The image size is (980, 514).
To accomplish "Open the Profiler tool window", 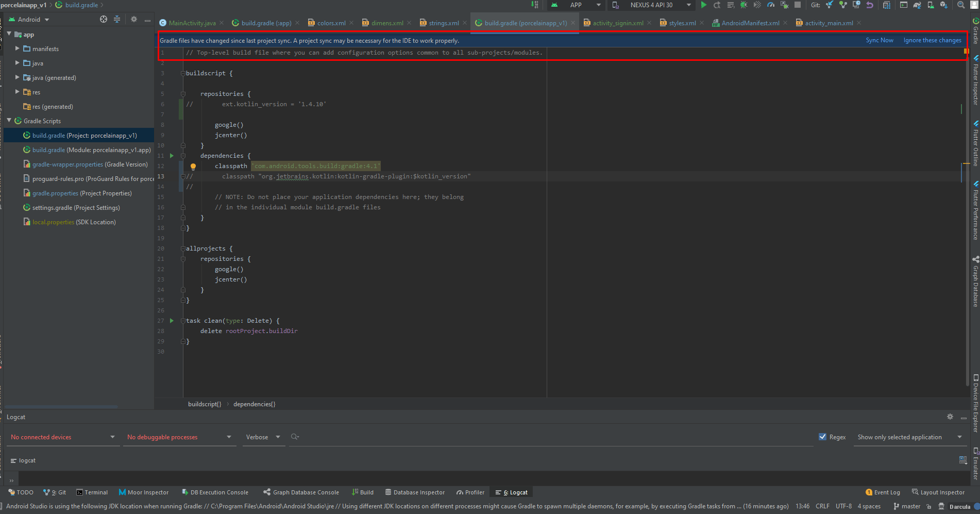I will (470, 492).
